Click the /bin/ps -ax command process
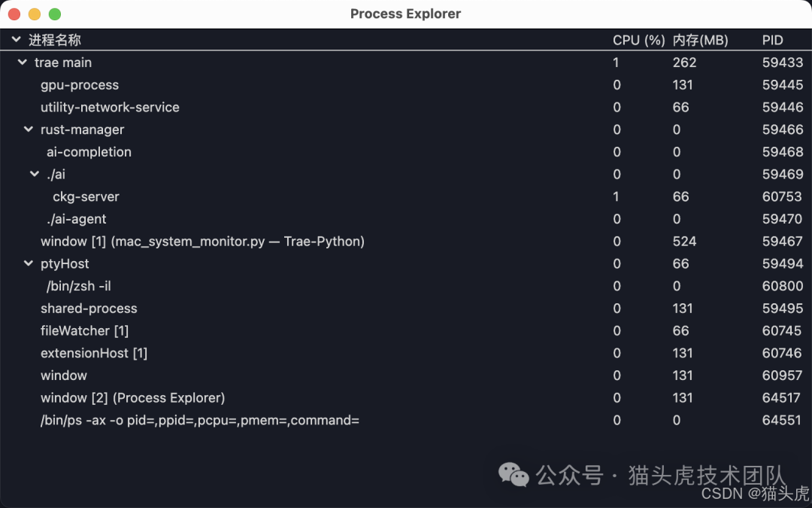Screen dimensions: 812x508 (x=199, y=421)
